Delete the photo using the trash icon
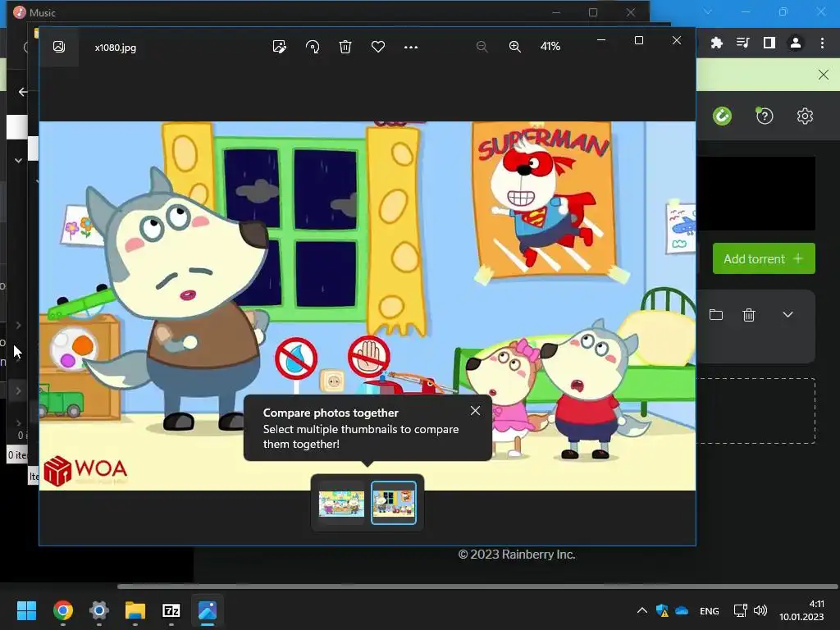840x630 pixels. click(345, 47)
